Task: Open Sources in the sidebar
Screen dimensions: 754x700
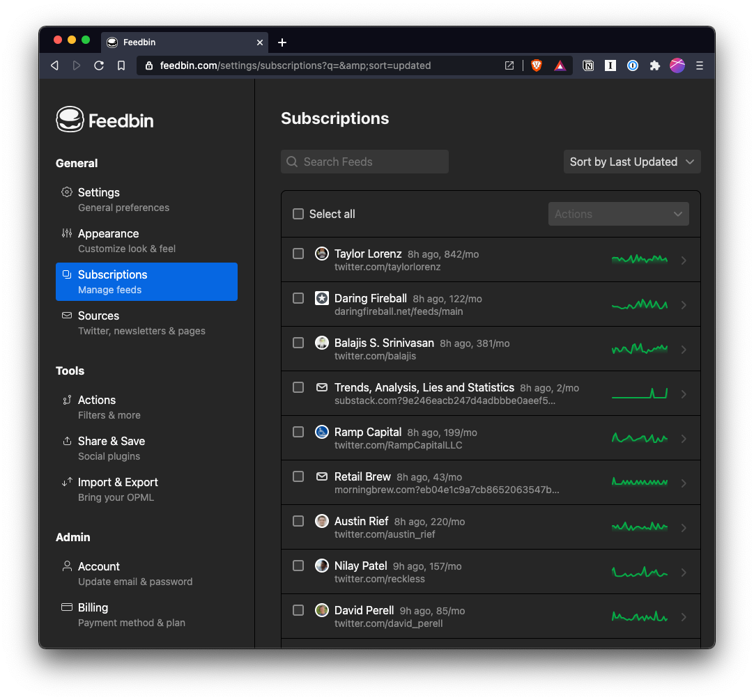Action: (x=146, y=323)
